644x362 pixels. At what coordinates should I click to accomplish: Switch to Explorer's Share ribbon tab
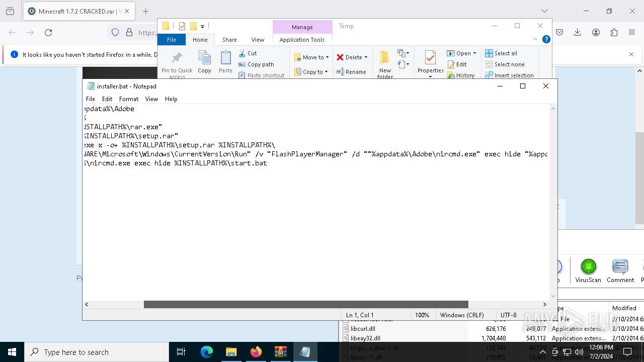[229, 40]
